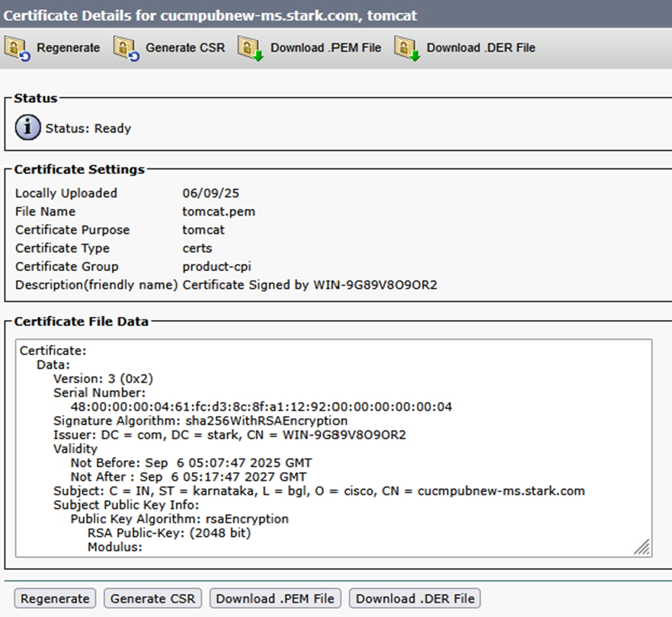The width and height of the screenshot is (672, 617).
Task: Click the Certificate Group value product-cpi
Action: click(x=217, y=267)
